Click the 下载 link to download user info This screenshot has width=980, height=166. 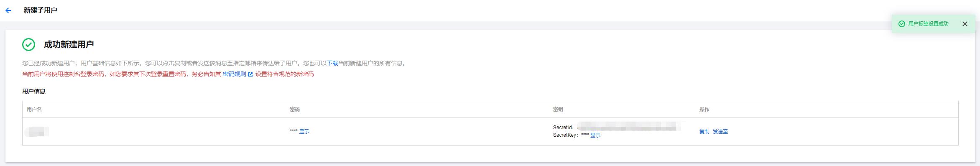332,63
